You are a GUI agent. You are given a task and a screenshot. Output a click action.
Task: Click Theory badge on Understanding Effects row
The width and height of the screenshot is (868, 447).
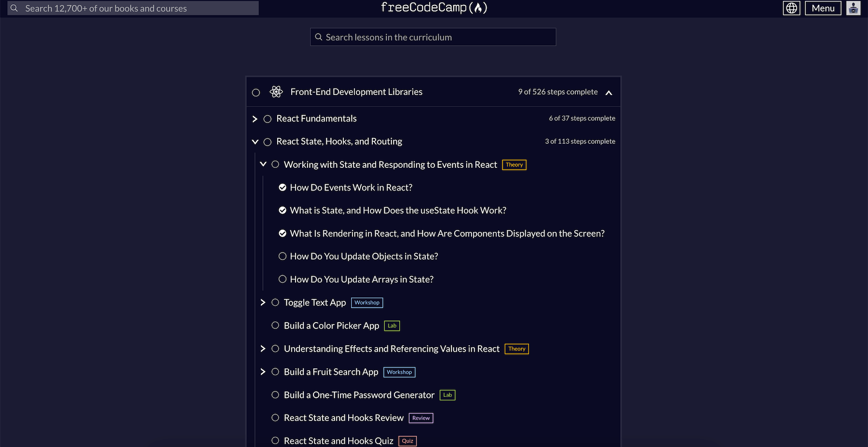tap(517, 349)
